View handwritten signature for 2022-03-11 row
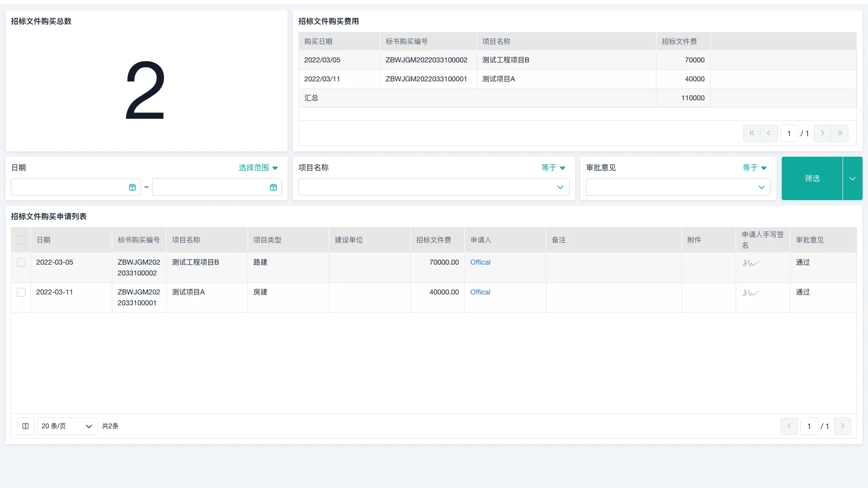 (751, 293)
